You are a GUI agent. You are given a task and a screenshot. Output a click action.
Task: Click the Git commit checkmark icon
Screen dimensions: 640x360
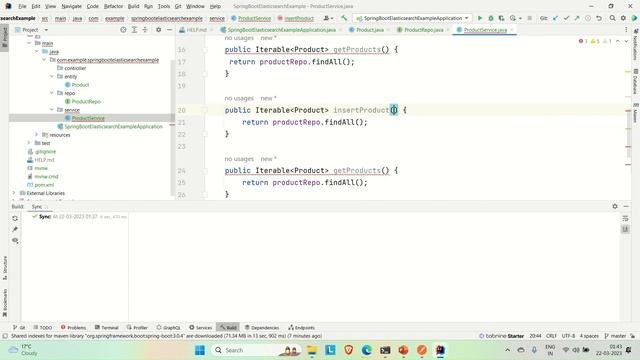click(566, 18)
